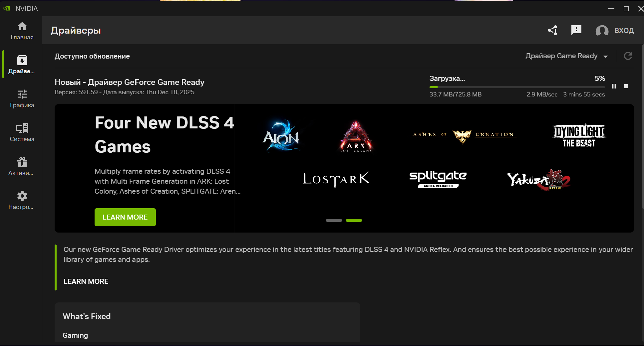This screenshot has height=346, width=644.
Task: Click 'Four New DLSS 4 Games' headline
Action: coord(164,135)
